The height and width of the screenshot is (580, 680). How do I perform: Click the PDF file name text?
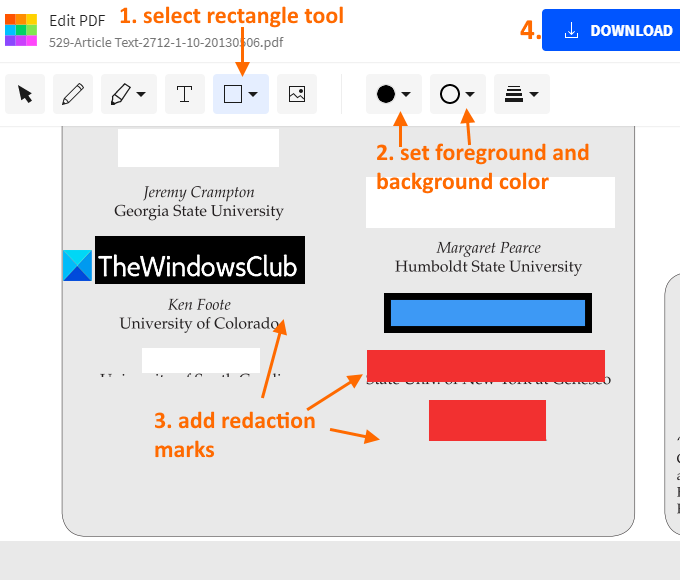[x=166, y=43]
